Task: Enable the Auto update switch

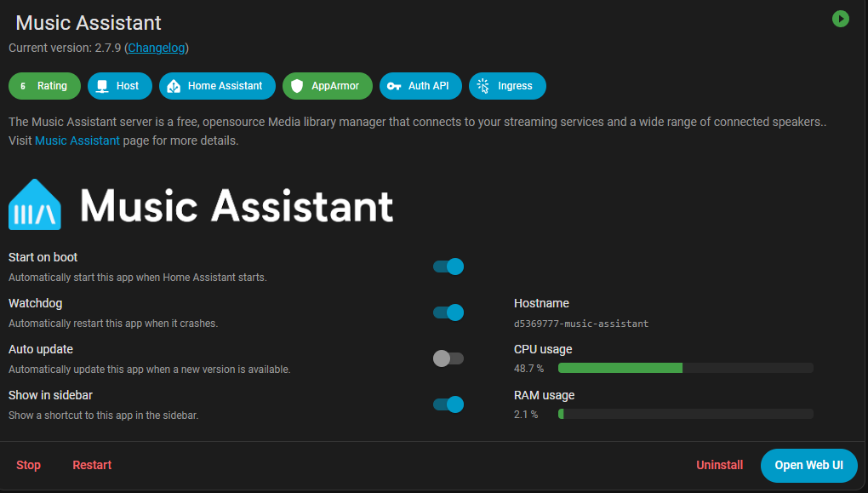Action: pos(448,358)
